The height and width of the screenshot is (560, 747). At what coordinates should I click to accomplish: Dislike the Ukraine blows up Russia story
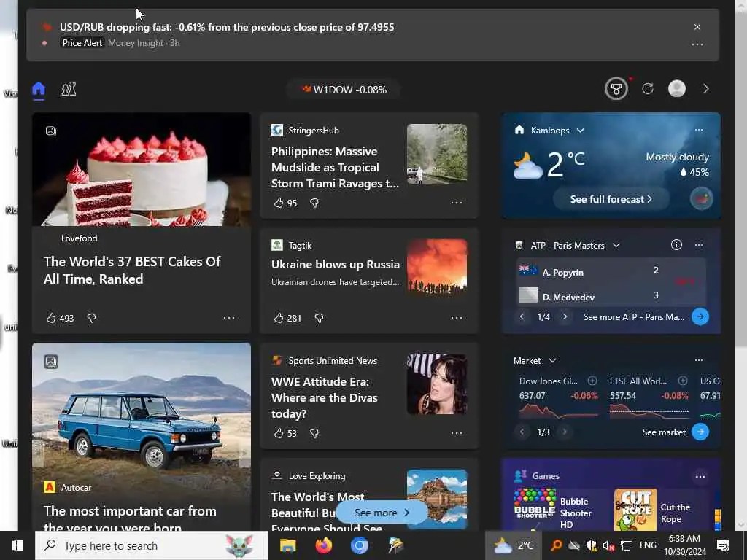pos(320,318)
